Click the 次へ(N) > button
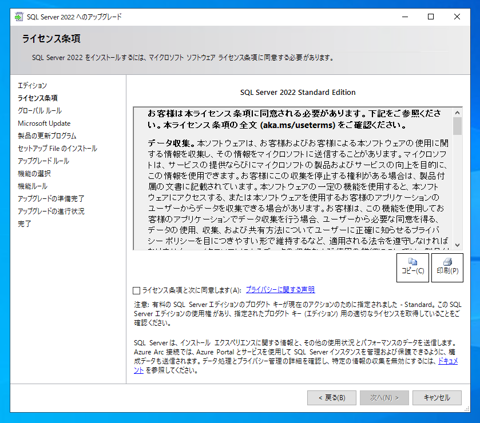 (384, 398)
